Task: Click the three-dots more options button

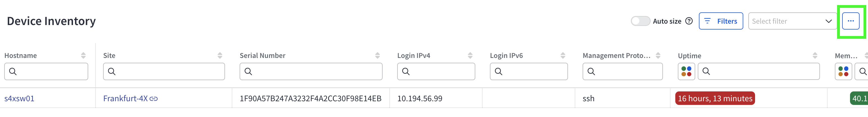Action: [850, 21]
